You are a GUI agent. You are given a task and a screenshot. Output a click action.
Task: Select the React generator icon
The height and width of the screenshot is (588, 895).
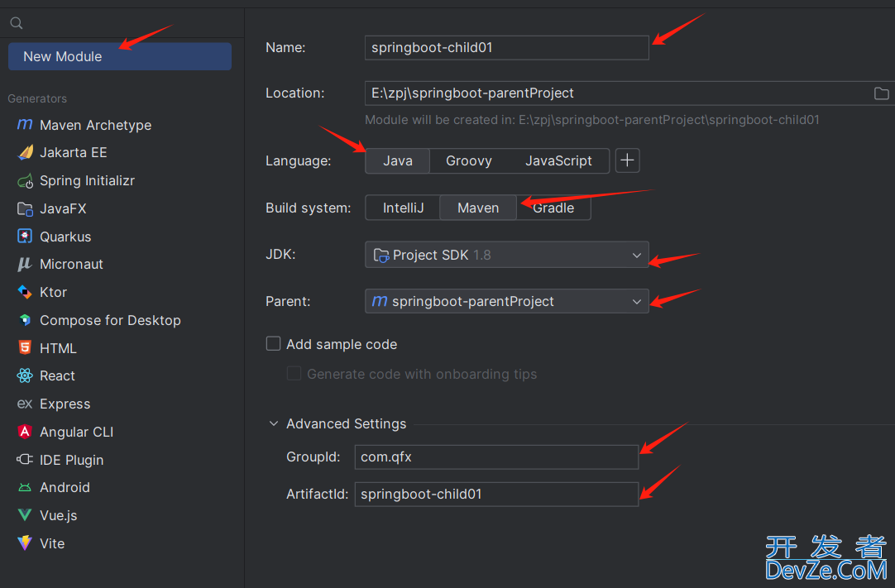(25, 375)
